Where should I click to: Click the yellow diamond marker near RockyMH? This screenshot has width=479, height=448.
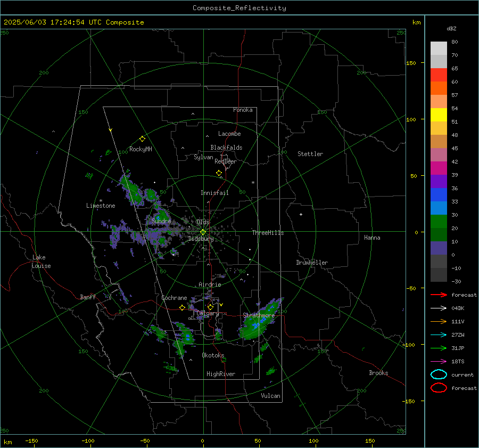pyautogui.click(x=142, y=139)
